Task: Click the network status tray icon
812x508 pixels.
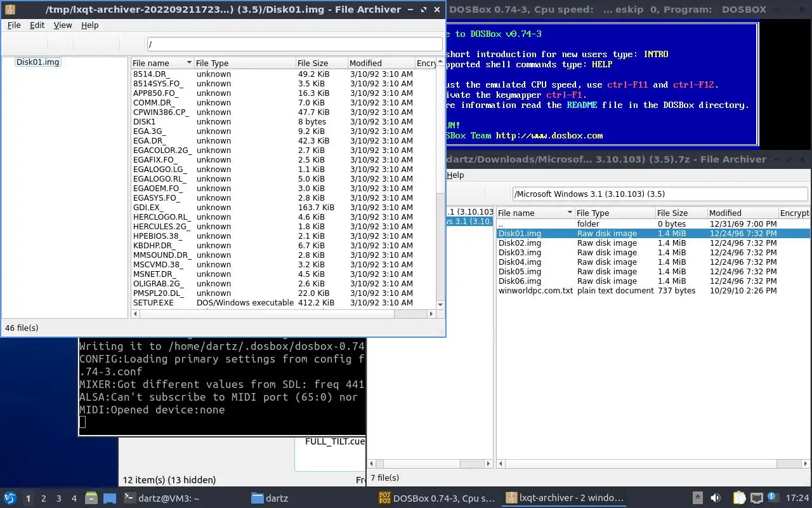Action: [756, 498]
